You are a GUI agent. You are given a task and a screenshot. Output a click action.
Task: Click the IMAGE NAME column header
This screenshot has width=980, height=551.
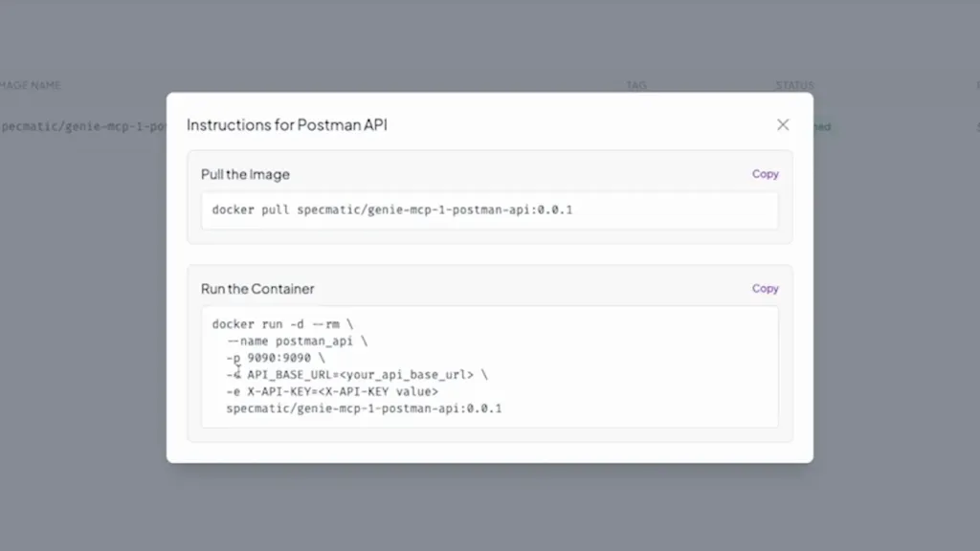click(x=31, y=85)
